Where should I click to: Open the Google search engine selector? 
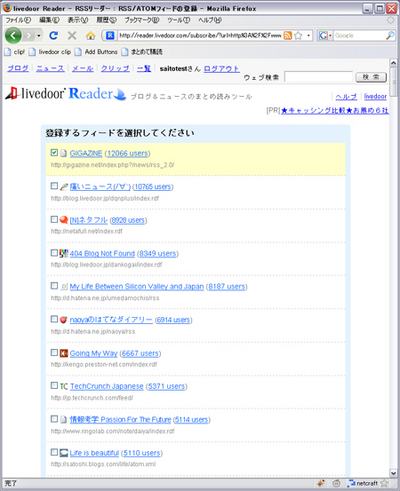pyautogui.click(x=325, y=35)
